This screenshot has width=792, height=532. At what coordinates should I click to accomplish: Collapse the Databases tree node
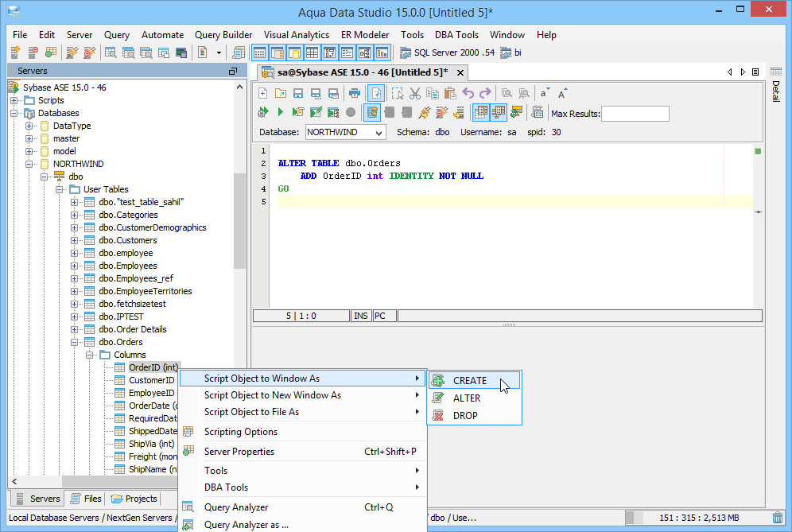pos(14,113)
